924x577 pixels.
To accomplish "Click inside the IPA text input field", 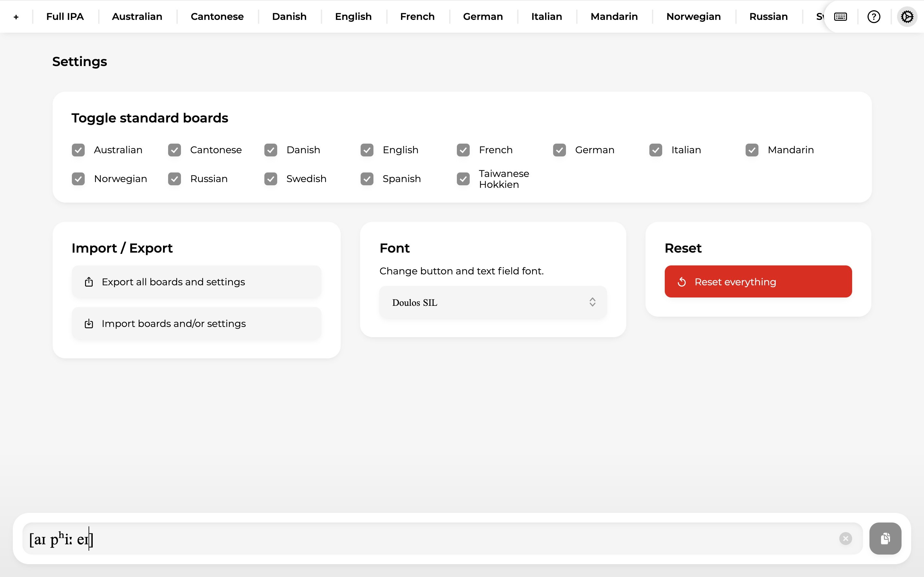I will [420, 539].
